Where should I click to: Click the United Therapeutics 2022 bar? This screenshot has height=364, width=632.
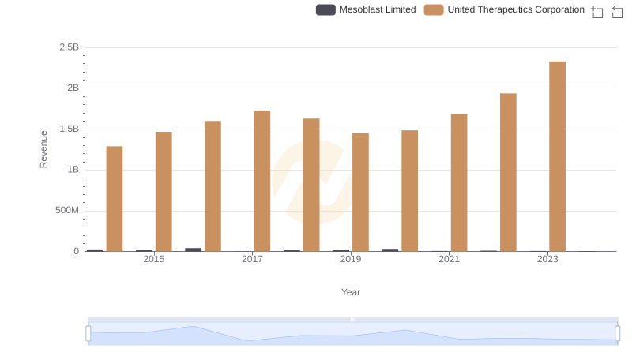pyautogui.click(x=508, y=172)
